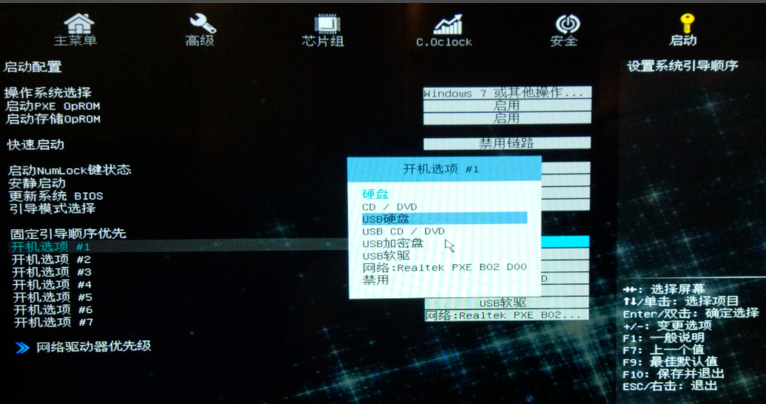Click the double-arrow icon beside 网络驱动器优先级
The height and width of the screenshot is (404, 766).
click(x=21, y=347)
